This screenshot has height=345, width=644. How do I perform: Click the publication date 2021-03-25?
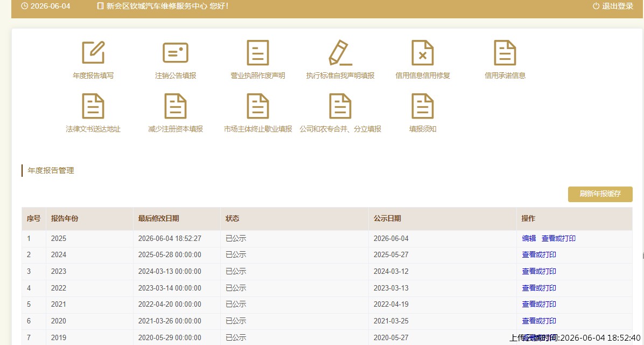[x=391, y=321]
